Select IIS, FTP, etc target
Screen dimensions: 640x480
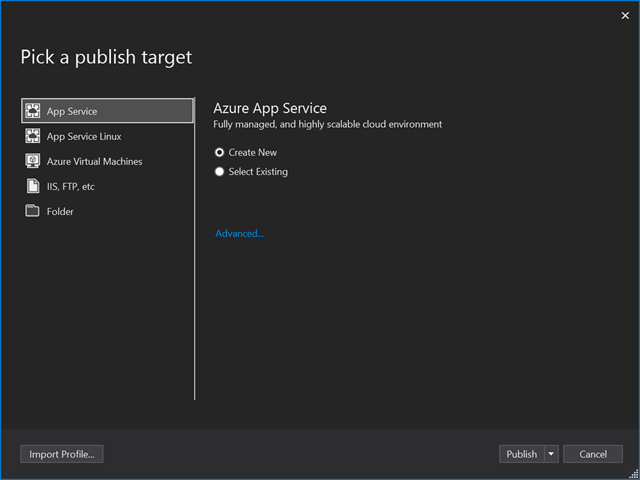pyautogui.click(x=107, y=187)
